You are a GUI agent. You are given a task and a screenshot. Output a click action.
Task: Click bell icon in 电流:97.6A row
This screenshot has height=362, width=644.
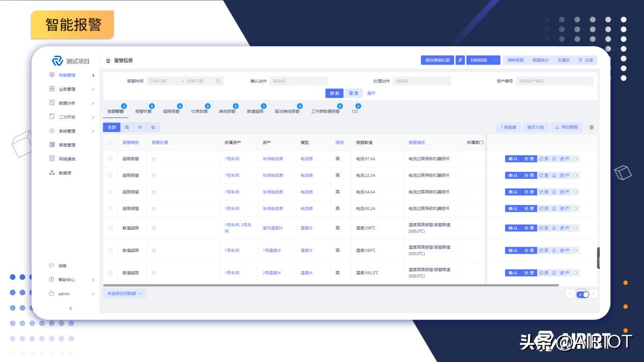(554, 159)
